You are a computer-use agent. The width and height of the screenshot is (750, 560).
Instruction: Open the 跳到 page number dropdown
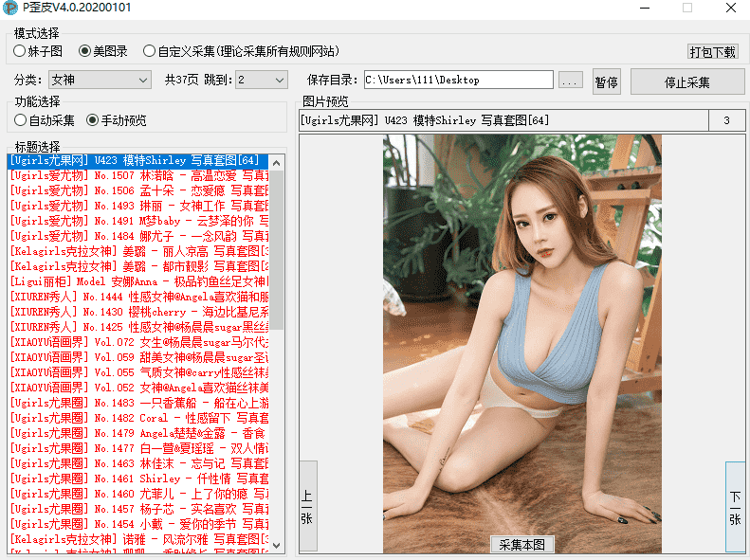tap(262, 80)
